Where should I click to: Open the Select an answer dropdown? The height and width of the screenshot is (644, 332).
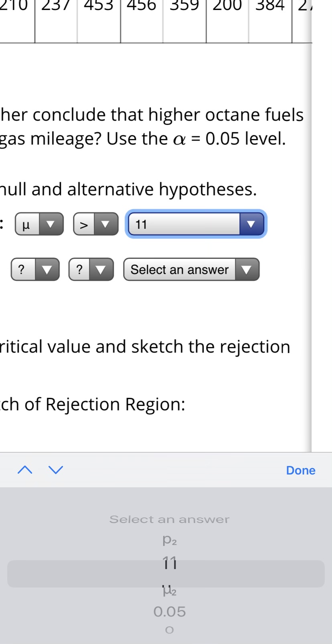pyautogui.click(x=191, y=270)
